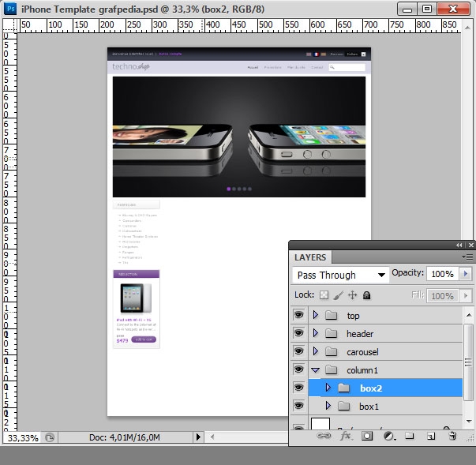Expand the box2 layer group
Viewport: 476px width, 465px height.
pyautogui.click(x=328, y=388)
